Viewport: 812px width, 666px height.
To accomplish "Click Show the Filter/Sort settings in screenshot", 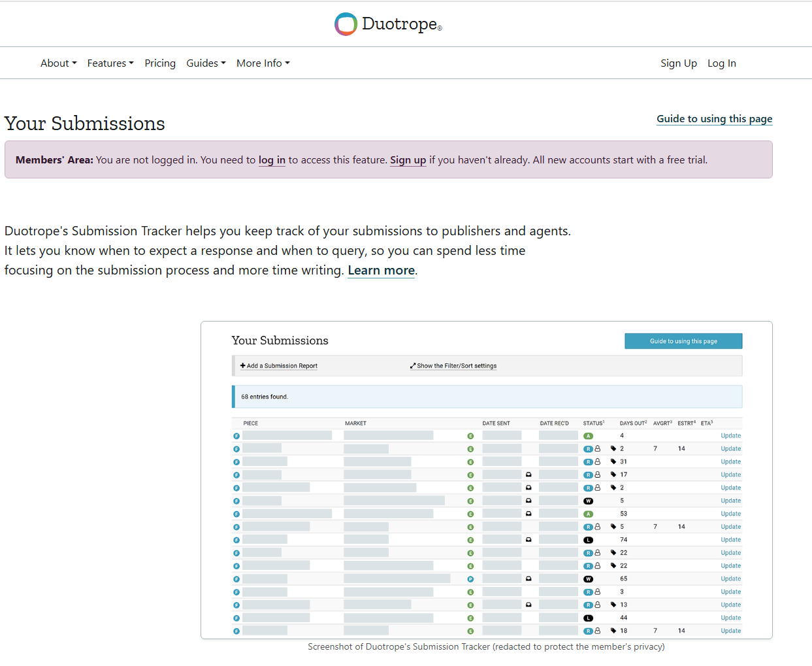I will (453, 366).
